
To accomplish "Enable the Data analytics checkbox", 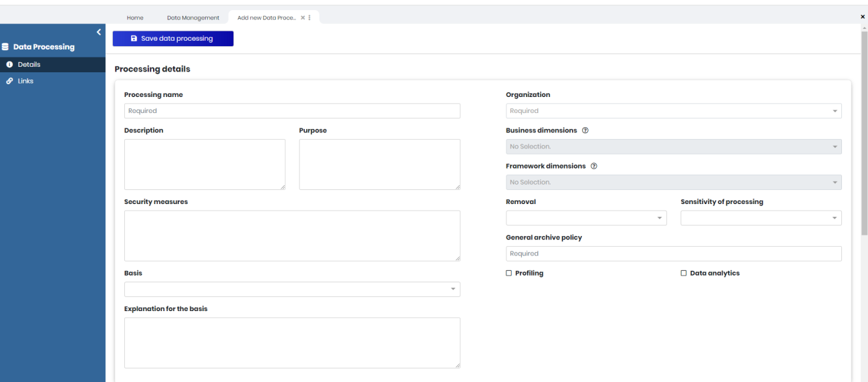I will pyautogui.click(x=684, y=273).
